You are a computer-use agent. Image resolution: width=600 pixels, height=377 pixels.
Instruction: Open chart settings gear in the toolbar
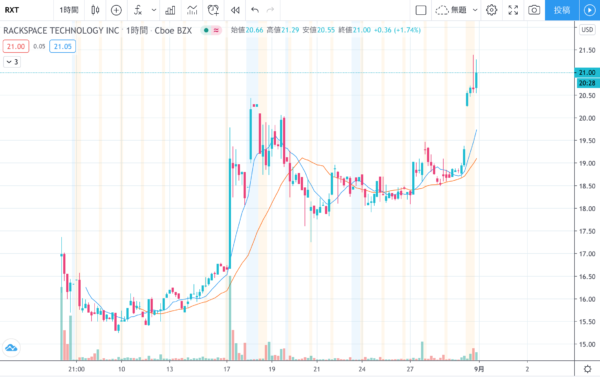click(x=492, y=10)
